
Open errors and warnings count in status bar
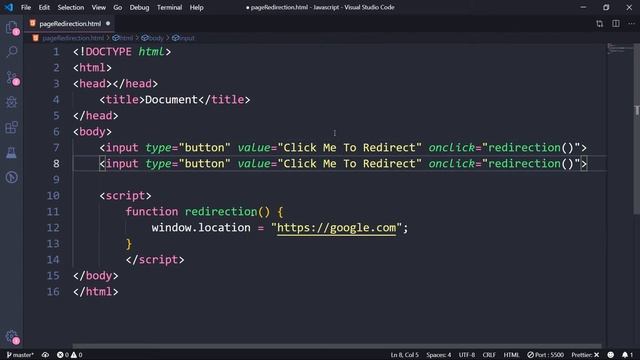(x=70, y=355)
